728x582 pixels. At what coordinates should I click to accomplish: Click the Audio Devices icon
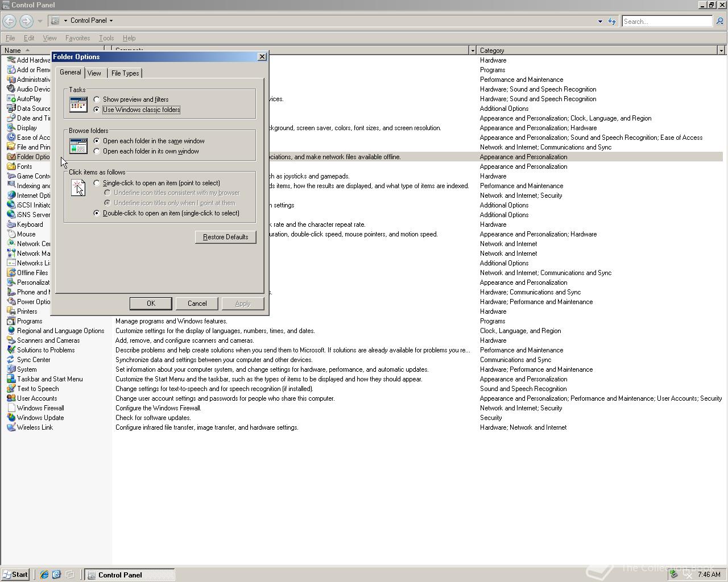(x=11, y=89)
